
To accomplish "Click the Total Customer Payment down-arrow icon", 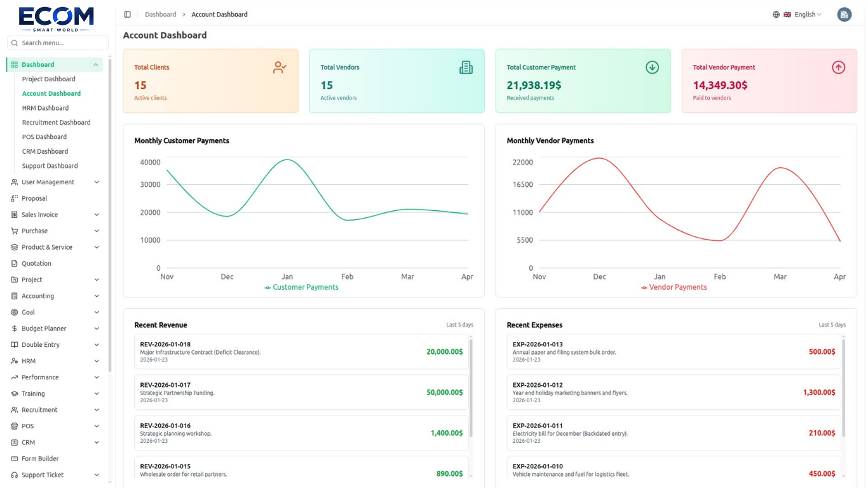I will click(652, 67).
